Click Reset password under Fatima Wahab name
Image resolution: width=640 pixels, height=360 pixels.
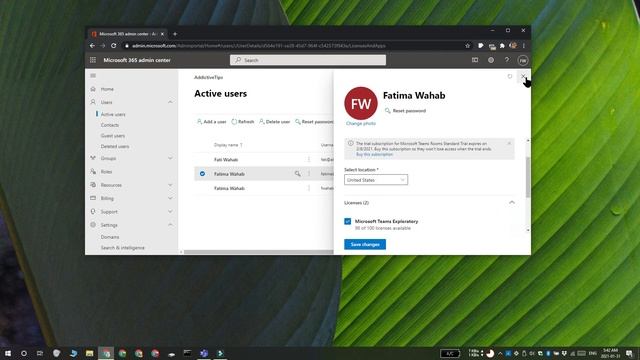[x=405, y=111]
